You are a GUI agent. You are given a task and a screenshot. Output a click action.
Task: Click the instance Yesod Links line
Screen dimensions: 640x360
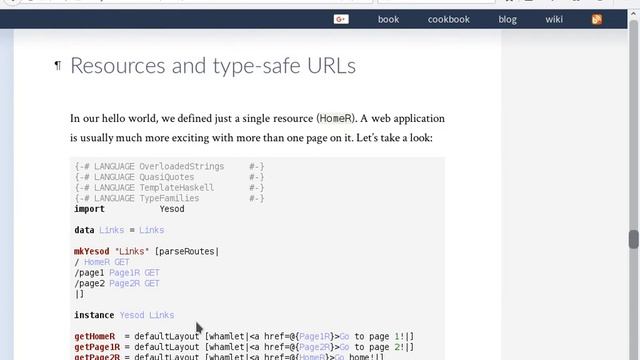[x=124, y=315]
